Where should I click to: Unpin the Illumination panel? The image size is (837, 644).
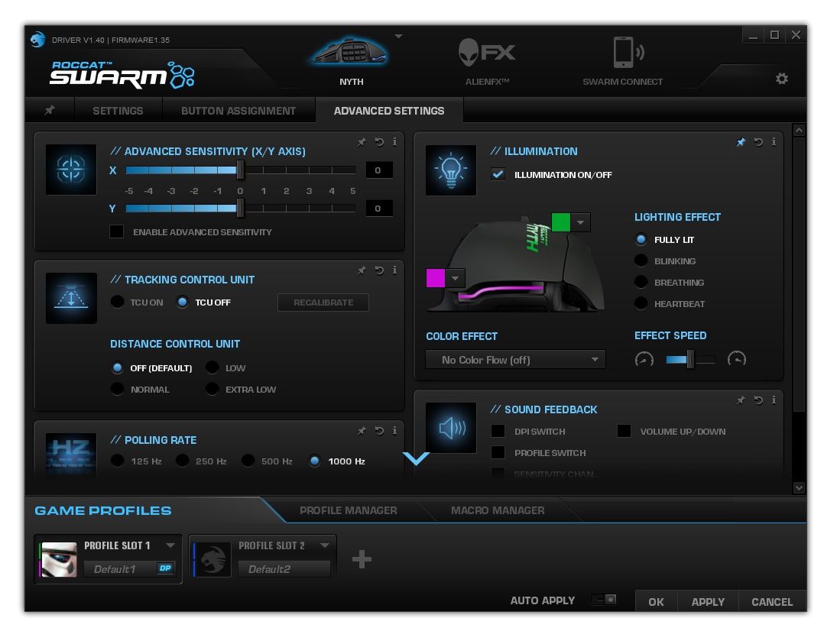[741, 141]
